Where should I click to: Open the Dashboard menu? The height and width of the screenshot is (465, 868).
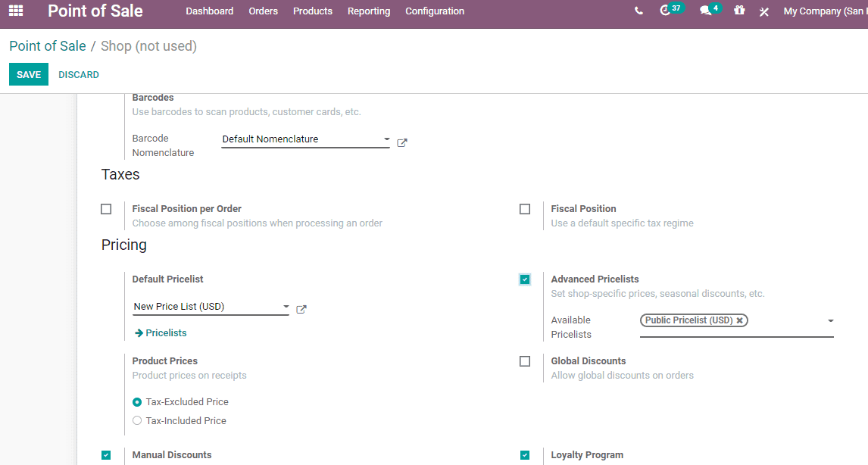209,11
